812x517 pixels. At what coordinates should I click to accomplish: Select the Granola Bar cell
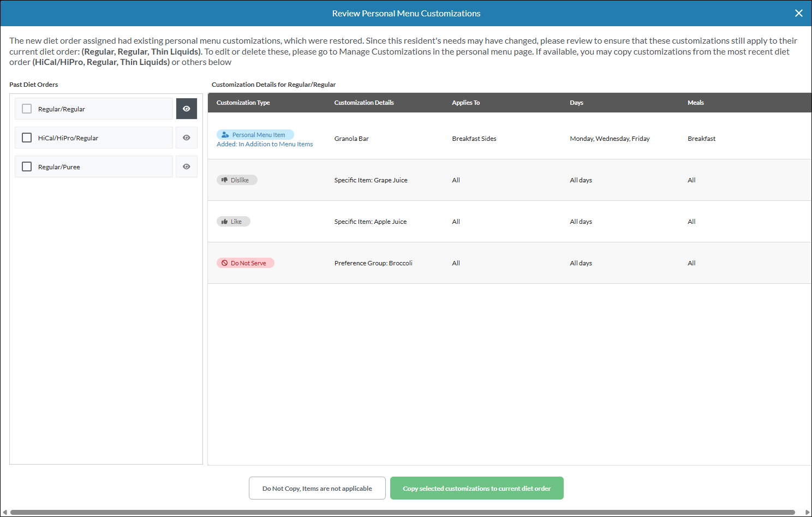pyautogui.click(x=351, y=139)
